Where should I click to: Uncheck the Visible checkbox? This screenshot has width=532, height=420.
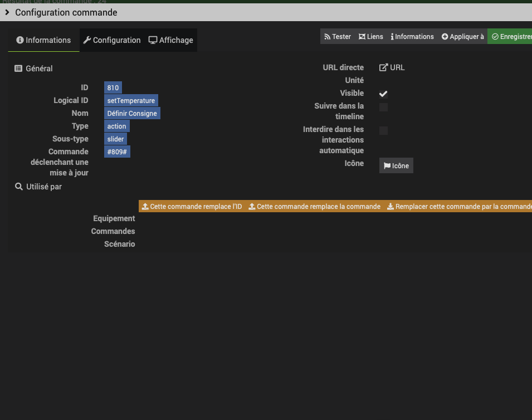(383, 94)
